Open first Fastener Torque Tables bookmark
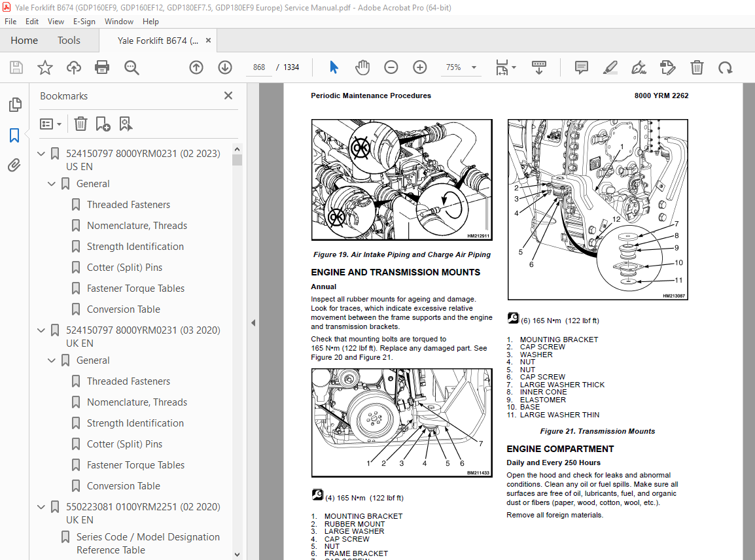 [x=135, y=289]
